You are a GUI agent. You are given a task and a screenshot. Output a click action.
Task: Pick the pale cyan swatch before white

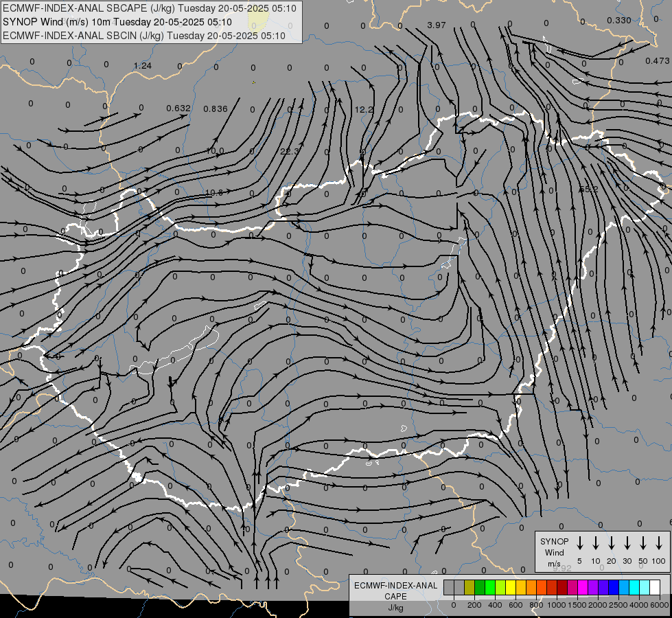coord(645,587)
